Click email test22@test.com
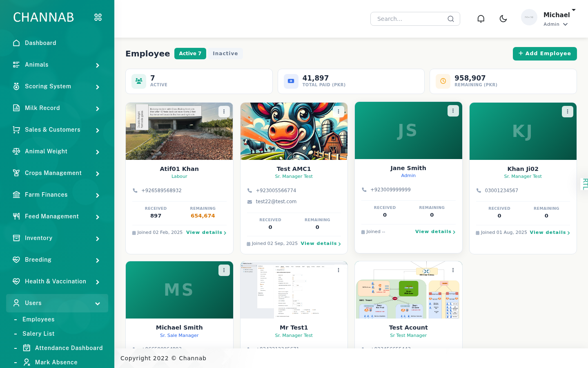 (x=276, y=202)
